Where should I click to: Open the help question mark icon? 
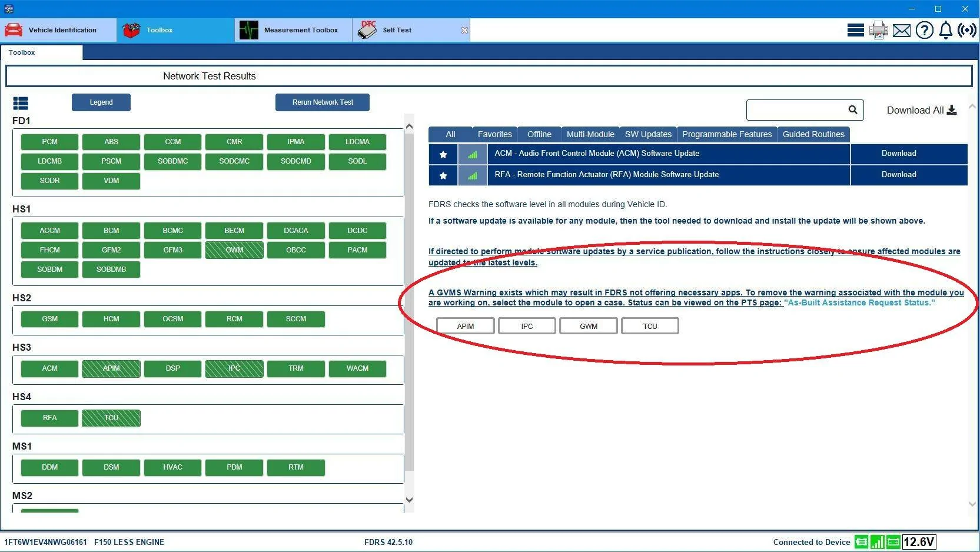[924, 30]
